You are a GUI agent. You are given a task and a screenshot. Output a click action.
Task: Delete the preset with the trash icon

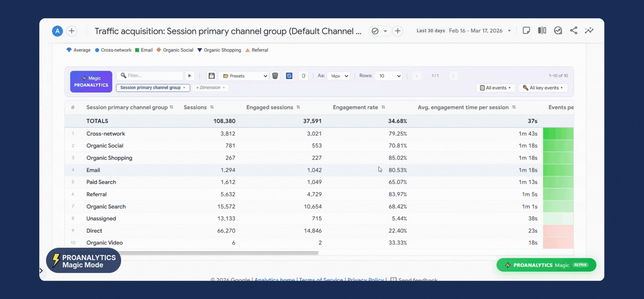click(275, 76)
